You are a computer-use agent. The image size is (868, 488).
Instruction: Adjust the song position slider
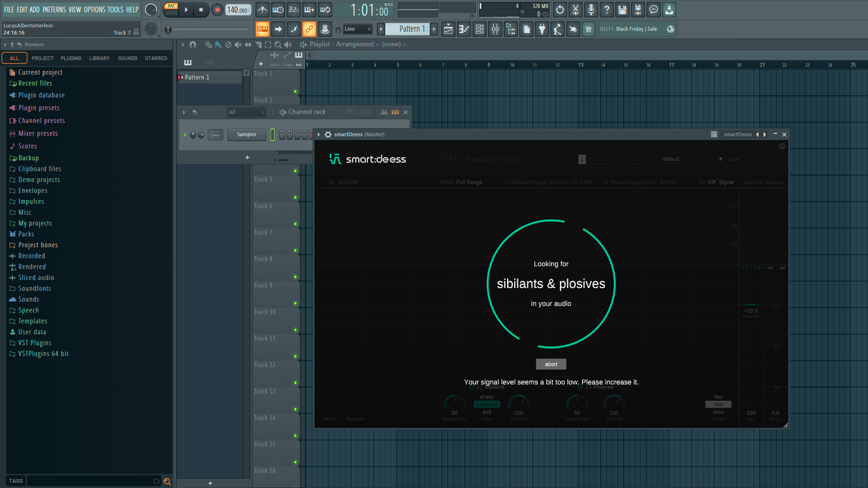tap(208, 29)
